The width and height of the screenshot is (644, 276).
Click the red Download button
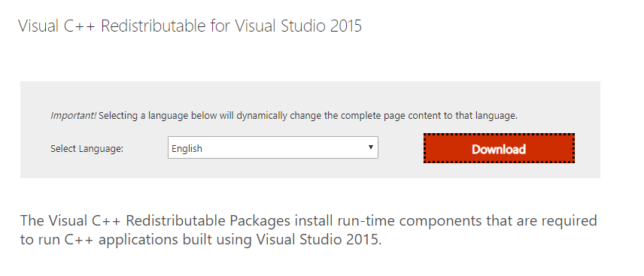pyautogui.click(x=499, y=148)
